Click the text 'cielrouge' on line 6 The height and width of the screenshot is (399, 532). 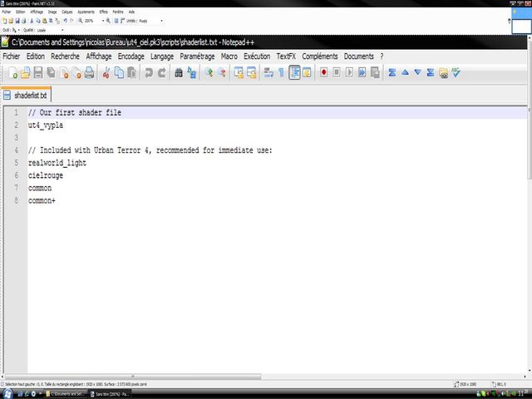pos(46,175)
